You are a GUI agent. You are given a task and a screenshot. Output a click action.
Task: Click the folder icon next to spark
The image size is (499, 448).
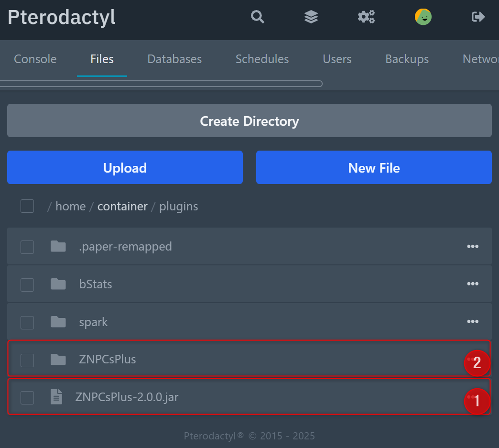57,322
